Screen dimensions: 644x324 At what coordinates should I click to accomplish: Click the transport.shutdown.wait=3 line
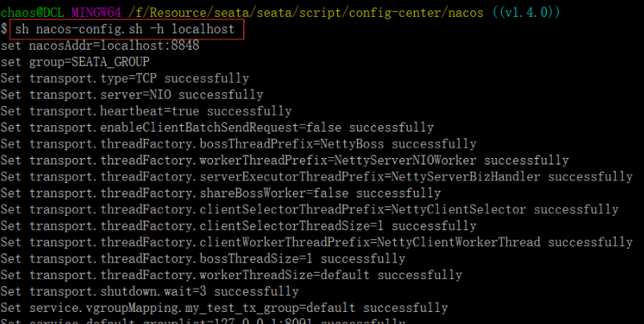(150, 292)
